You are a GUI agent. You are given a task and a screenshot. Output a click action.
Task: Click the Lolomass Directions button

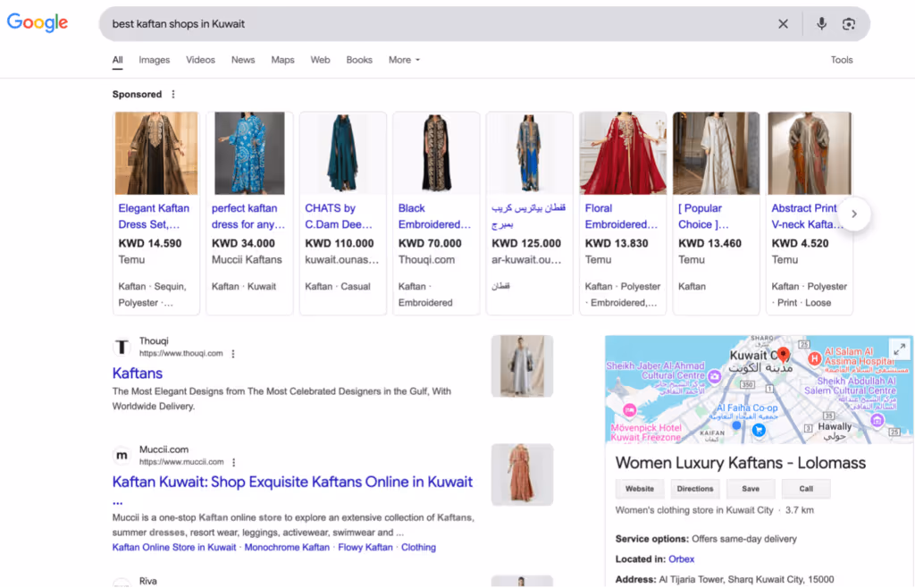click(695, 489)
